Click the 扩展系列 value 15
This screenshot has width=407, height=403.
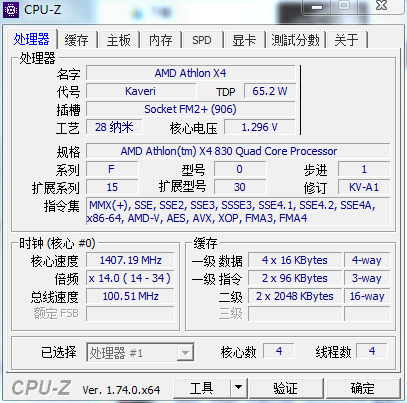tap(112, 187)
